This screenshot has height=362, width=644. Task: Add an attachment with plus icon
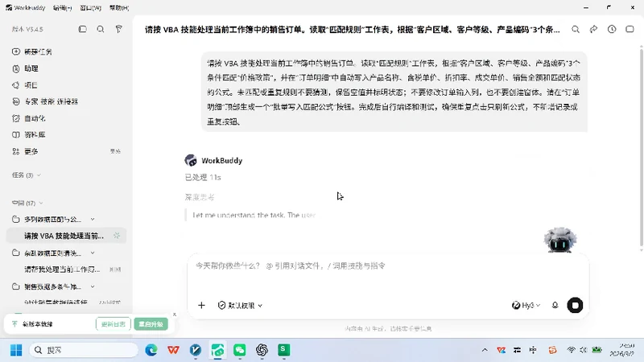pyautogui.click(x=201, y=306)
